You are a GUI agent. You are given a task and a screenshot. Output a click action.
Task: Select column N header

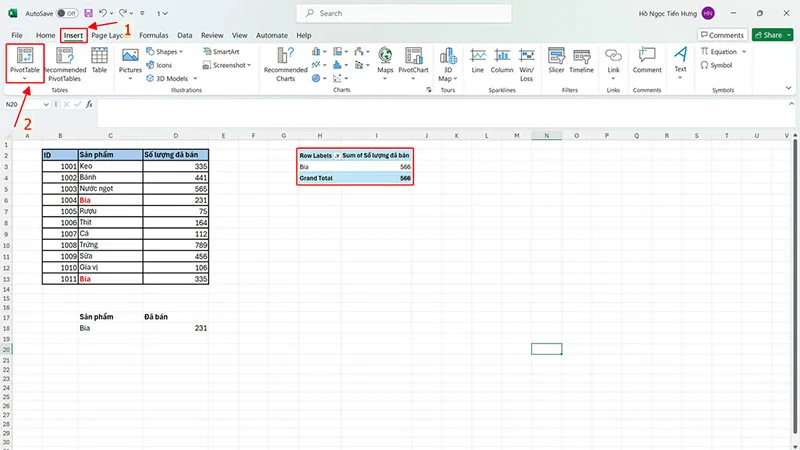(546, 136)
